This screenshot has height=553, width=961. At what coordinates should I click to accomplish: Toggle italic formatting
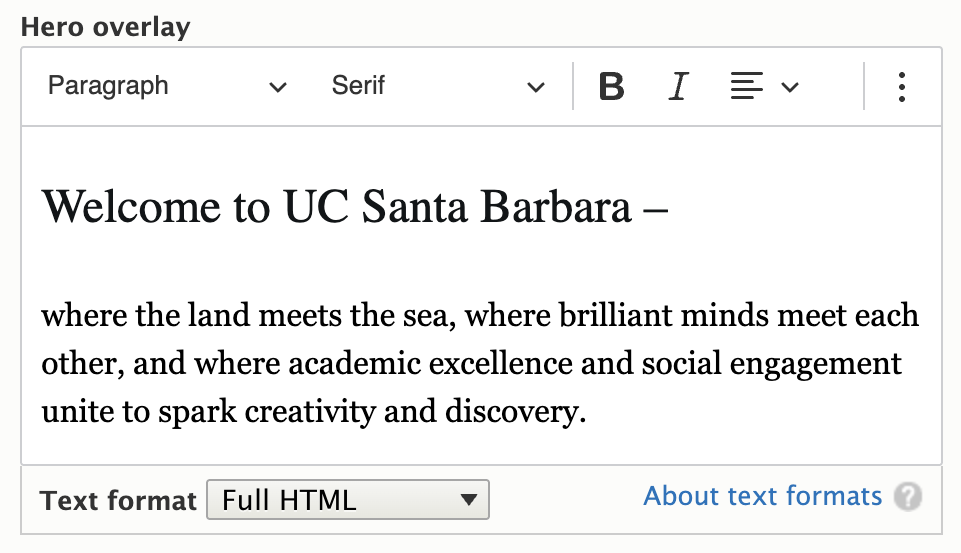point(678,86)
